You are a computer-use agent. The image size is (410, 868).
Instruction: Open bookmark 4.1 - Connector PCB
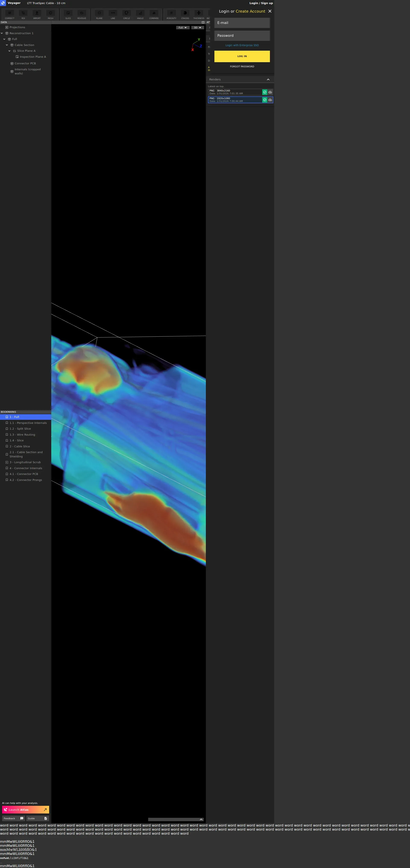[x=23, y=474]
